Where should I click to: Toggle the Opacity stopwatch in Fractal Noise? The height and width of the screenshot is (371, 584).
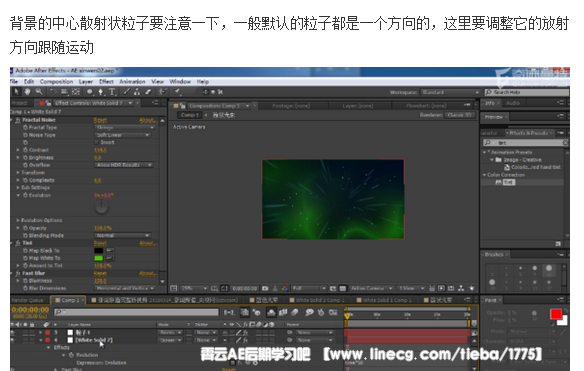tap(25, 228)
